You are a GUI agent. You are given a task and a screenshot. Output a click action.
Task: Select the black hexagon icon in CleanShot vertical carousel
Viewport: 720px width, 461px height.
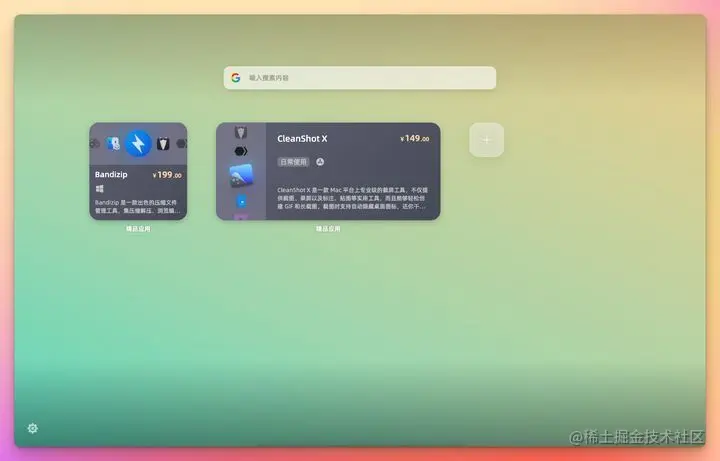[x=241, y=151]
